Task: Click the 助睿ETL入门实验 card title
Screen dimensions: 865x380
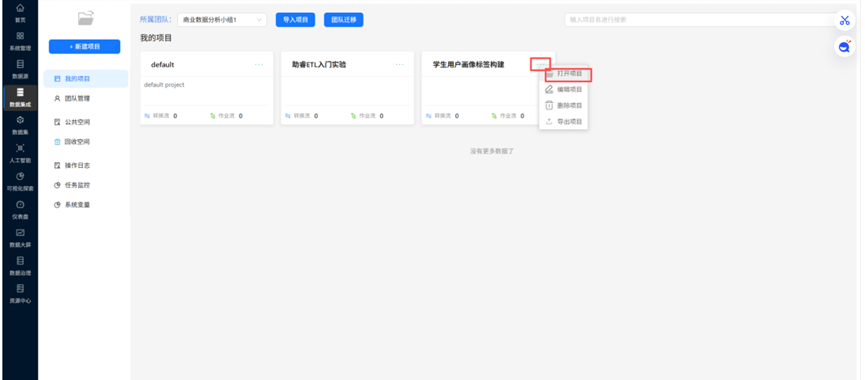Action: [319, 65]
